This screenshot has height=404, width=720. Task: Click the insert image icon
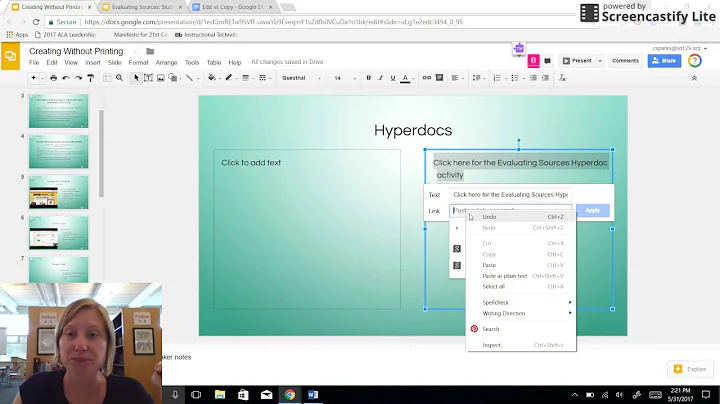[161, 78]
